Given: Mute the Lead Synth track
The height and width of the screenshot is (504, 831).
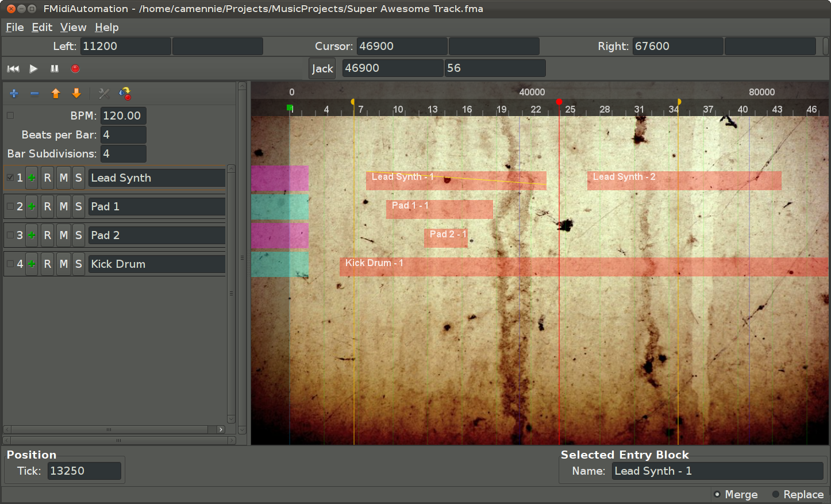Looking at the screenshot, I should tap(64, 178).
